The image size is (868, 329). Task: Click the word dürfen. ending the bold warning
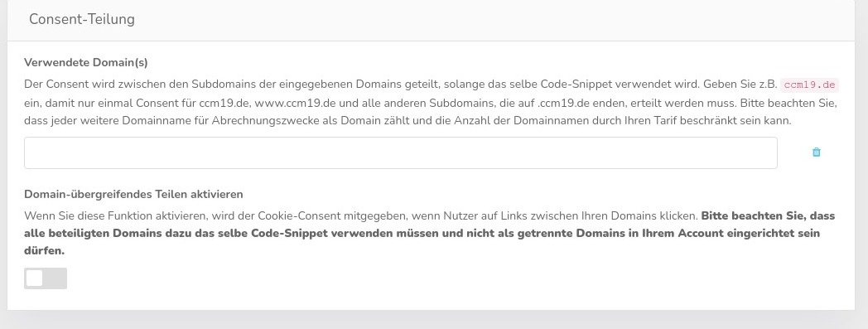[x=44, y=251]
